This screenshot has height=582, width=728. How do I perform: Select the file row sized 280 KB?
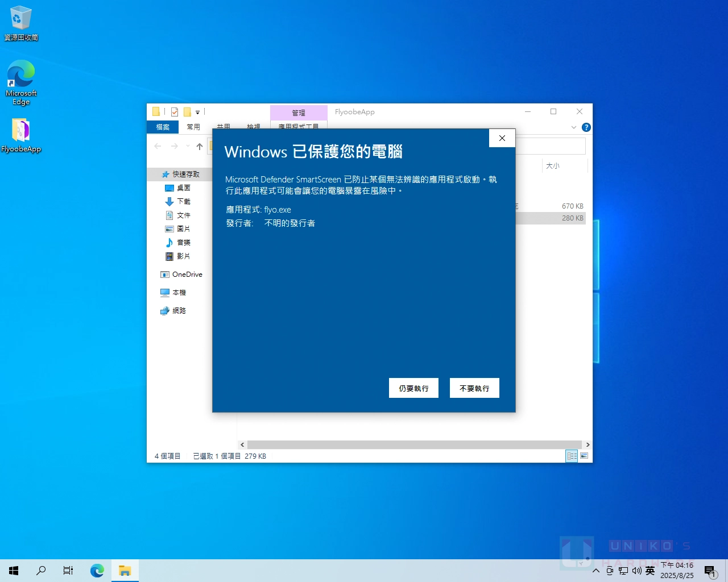coord(551,218)
